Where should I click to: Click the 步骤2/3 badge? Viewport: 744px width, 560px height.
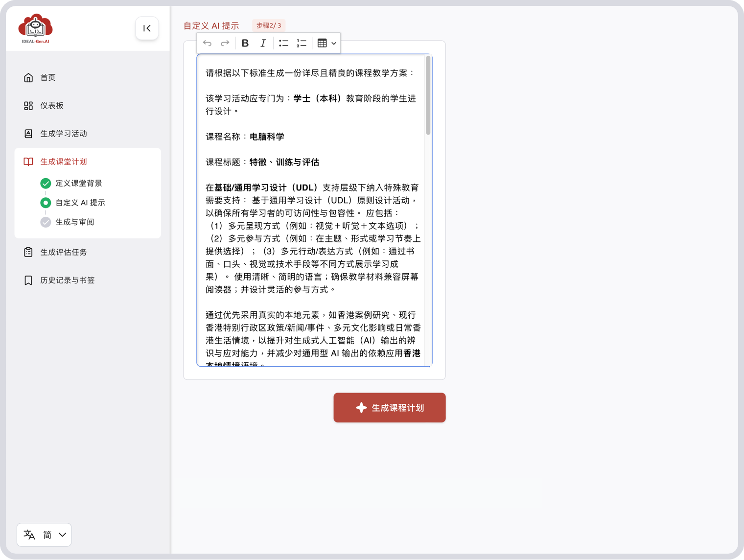click(x=269, y=25)
